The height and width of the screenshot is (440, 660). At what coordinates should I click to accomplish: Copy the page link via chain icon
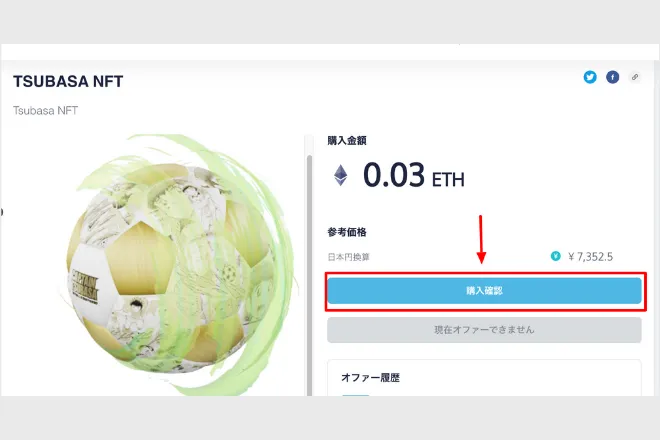click(x=635, y=77)
